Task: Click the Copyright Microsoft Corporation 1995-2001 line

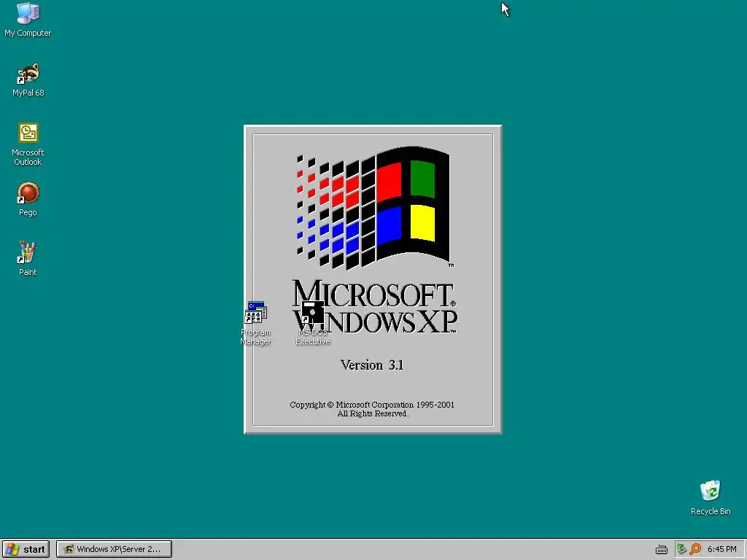Action: tap(372, 405)
